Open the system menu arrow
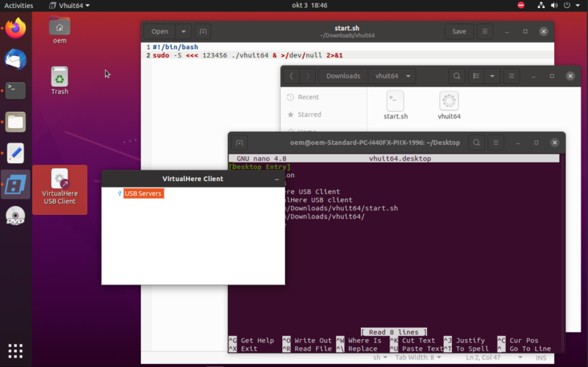588x367 pixels. point(578,5)
